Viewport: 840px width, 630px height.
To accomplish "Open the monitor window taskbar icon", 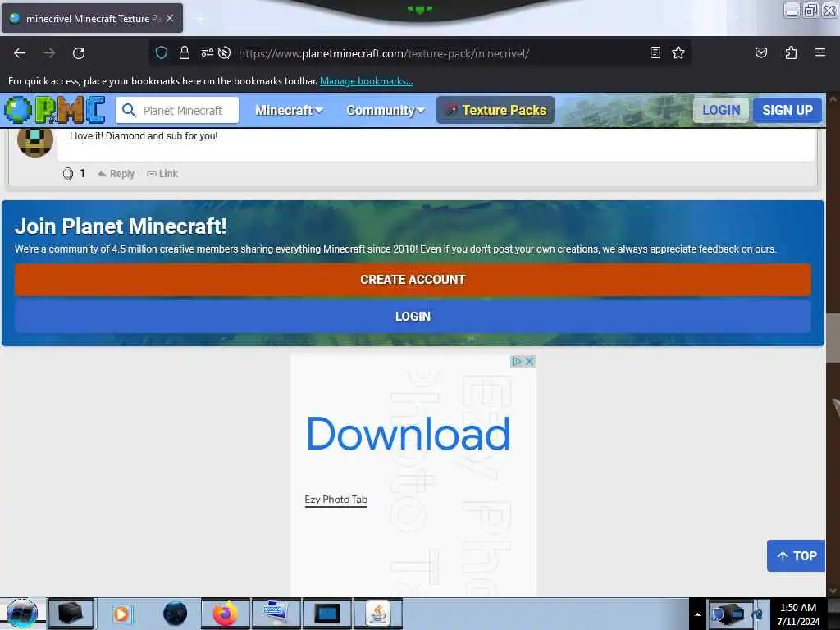I will pos(326,614).
